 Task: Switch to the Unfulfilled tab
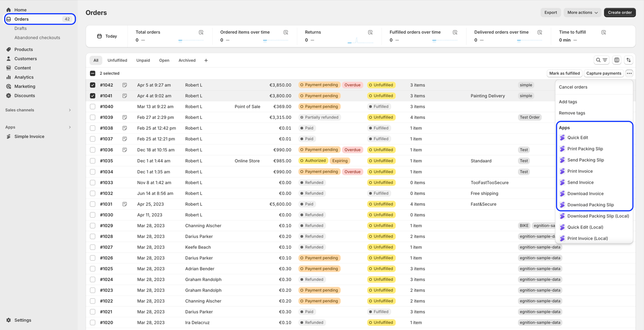pos(117,60)
